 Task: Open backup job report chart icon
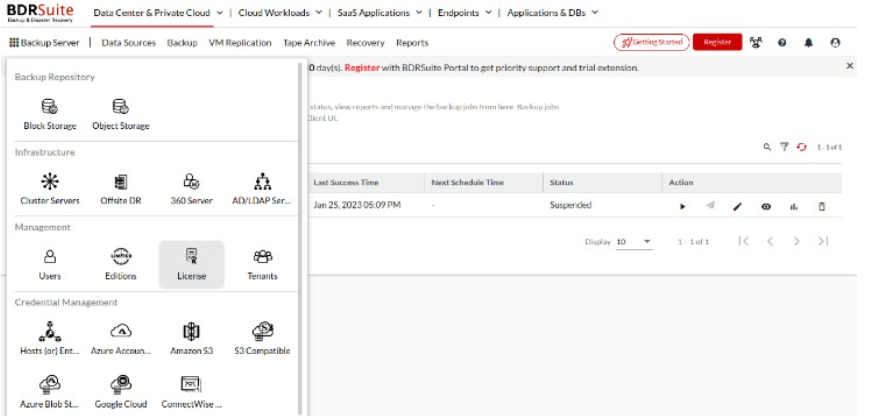click(794, 206)
